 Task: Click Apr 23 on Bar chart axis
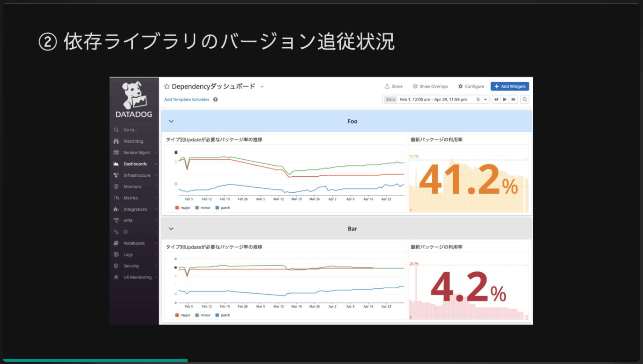click(x=386, y=306)
